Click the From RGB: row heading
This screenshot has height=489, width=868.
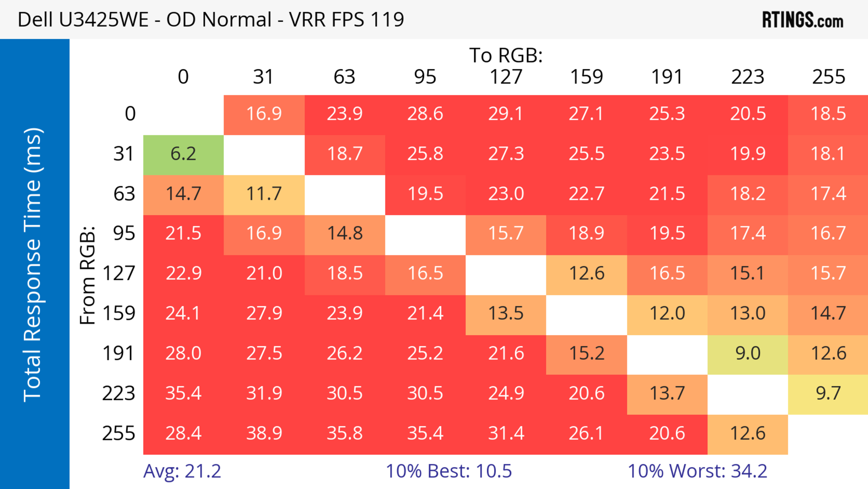coord(88,275)
